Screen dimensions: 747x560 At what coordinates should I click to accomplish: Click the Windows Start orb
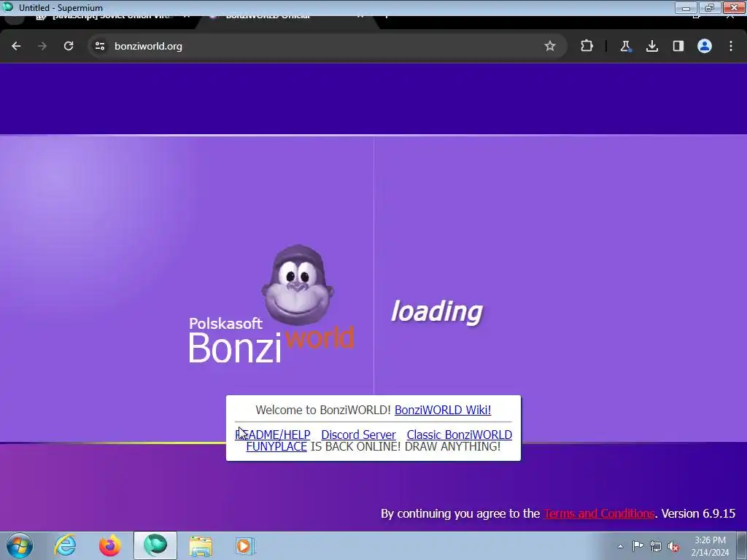[20, 545]
